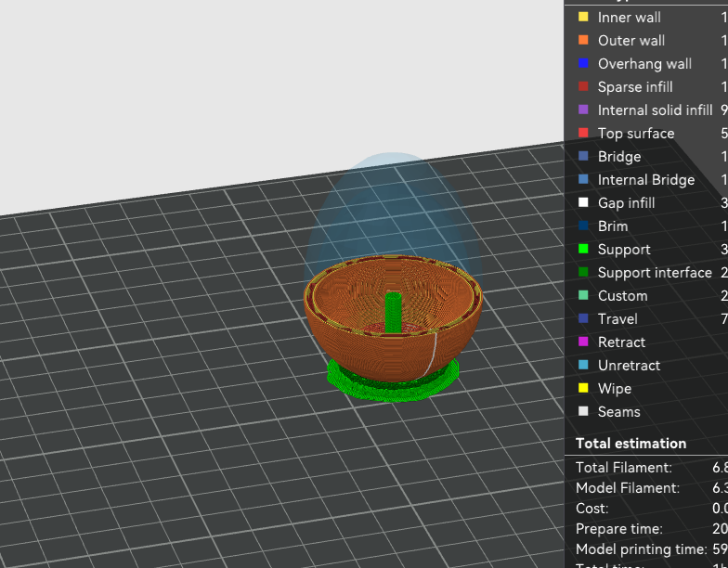The image size is (728, 568).
Task: Click the Custom color swatch
Action: (x=583, y=295)
